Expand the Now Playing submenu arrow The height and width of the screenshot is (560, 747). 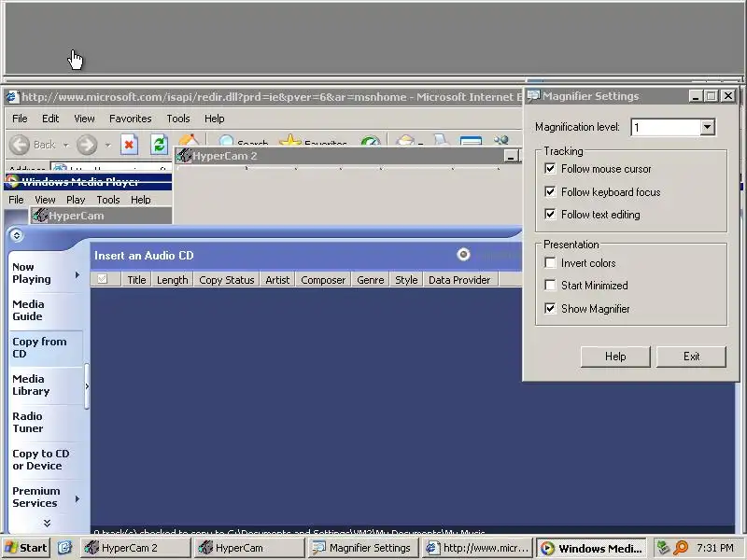click(78, 274)
